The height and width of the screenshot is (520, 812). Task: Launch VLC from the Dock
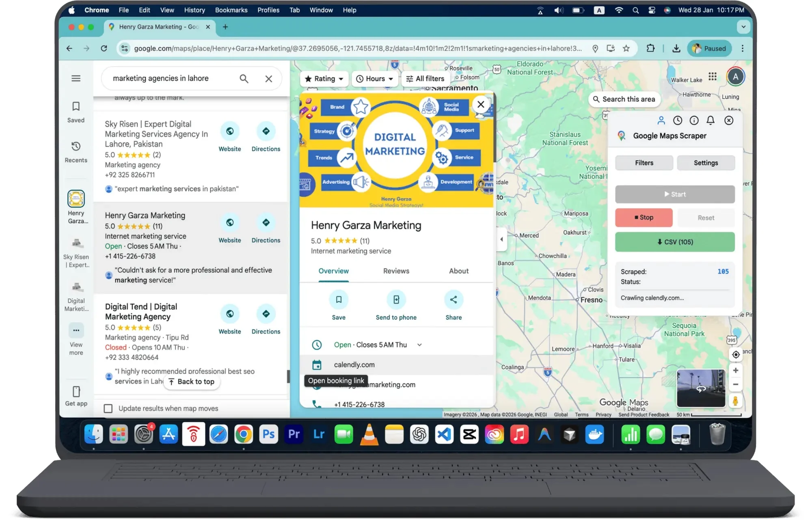pos(369,435)
